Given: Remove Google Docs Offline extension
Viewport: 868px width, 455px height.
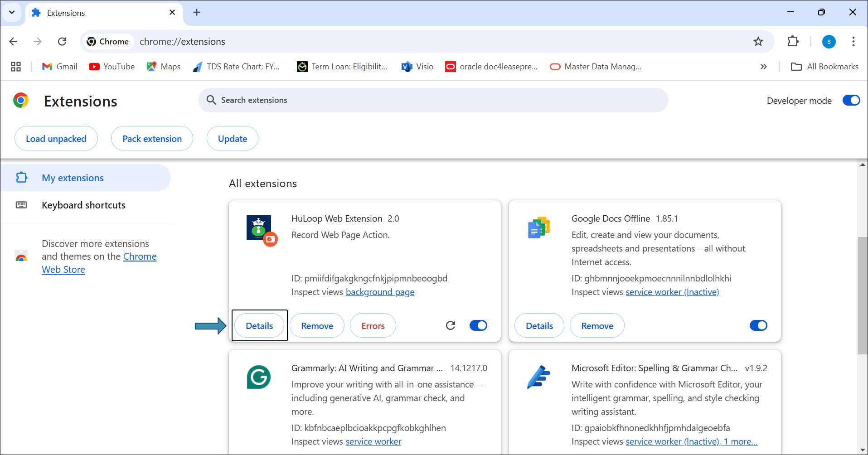Looking at the screenshot, I should (x=597, y=326).
